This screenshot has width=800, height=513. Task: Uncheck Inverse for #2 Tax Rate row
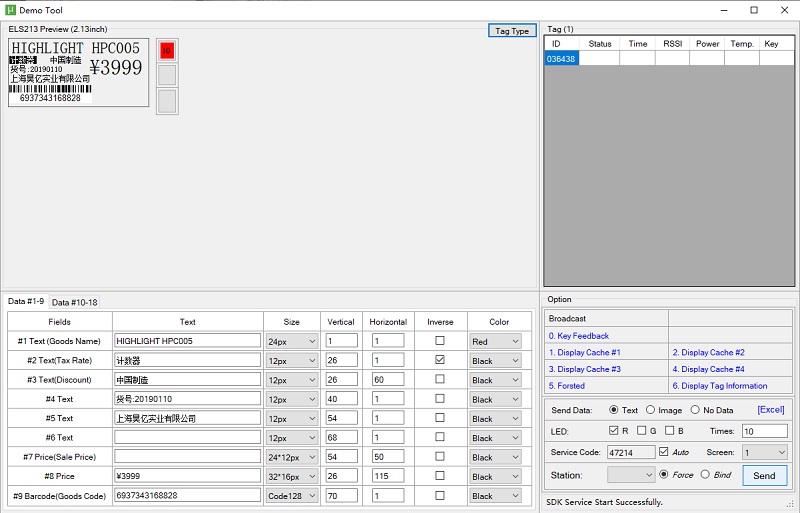coord(440,360)
